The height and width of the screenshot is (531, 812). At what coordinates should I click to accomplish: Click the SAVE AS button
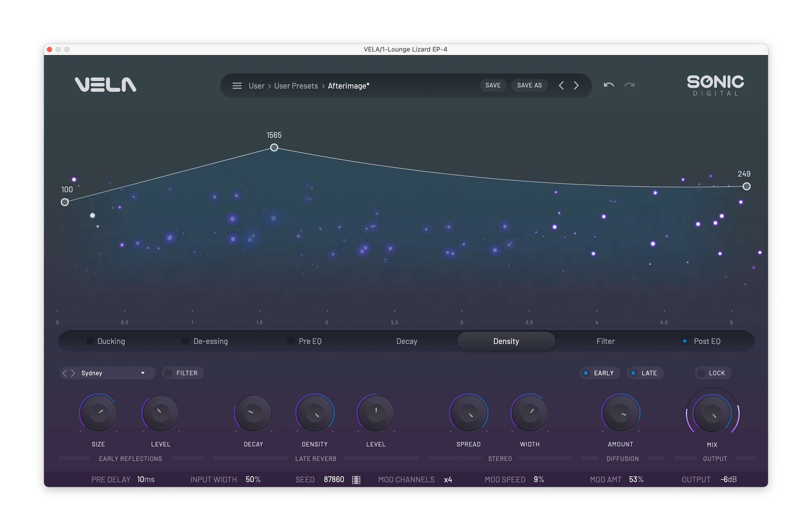tap(529, 85)
